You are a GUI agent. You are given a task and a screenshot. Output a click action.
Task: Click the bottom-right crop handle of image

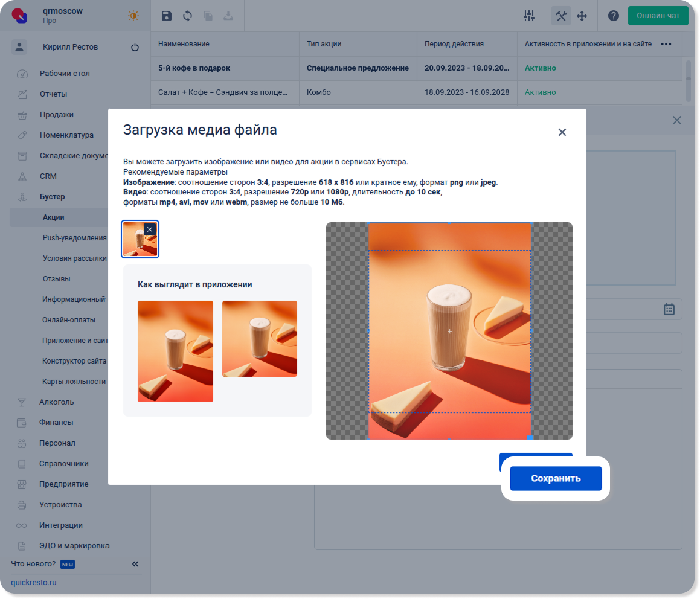pos(530,437)
